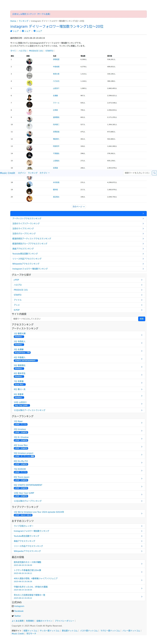Open post 脱毛症克服の大エース林が躍動
157x644 pixels.
(78, 563)
